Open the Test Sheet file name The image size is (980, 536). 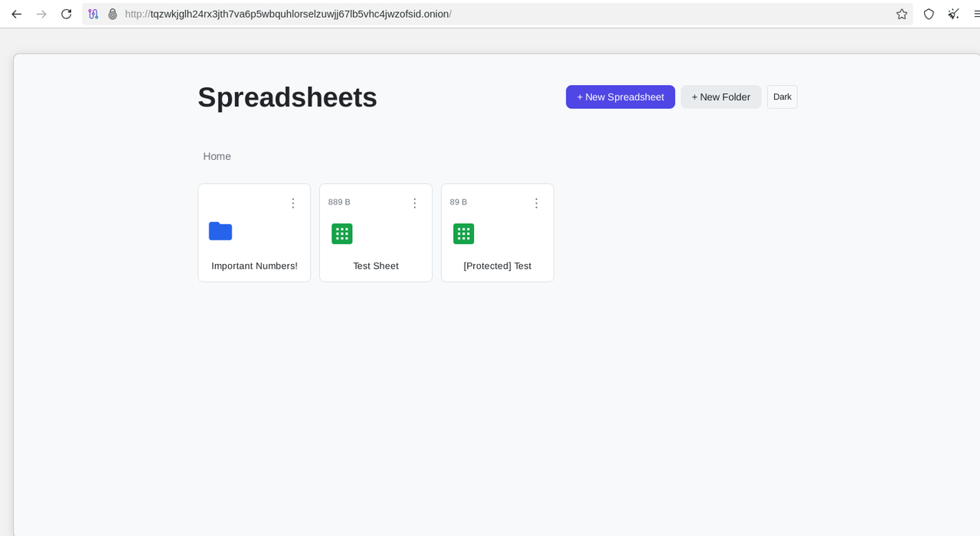[376, 266]
